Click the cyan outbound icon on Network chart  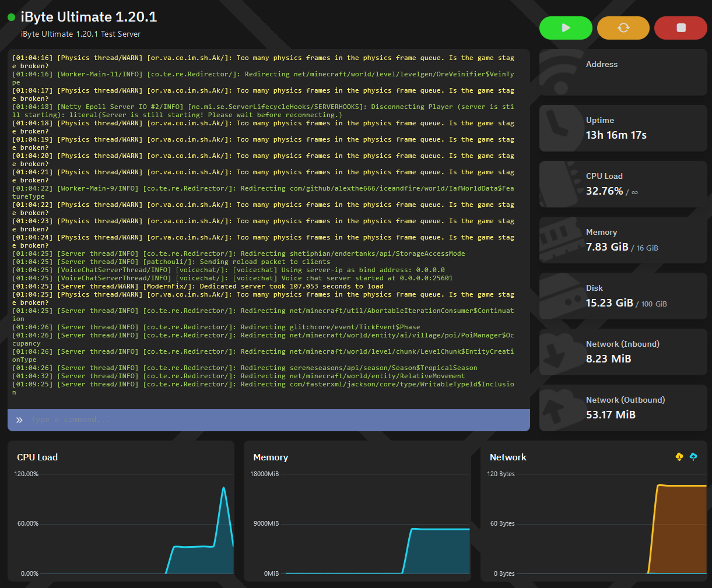[693, 457]
